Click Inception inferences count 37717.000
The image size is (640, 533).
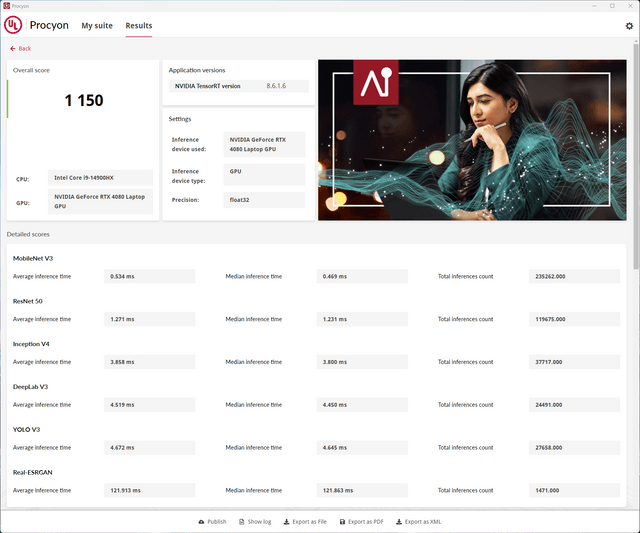pyautogui.click(x=574, y=362)
